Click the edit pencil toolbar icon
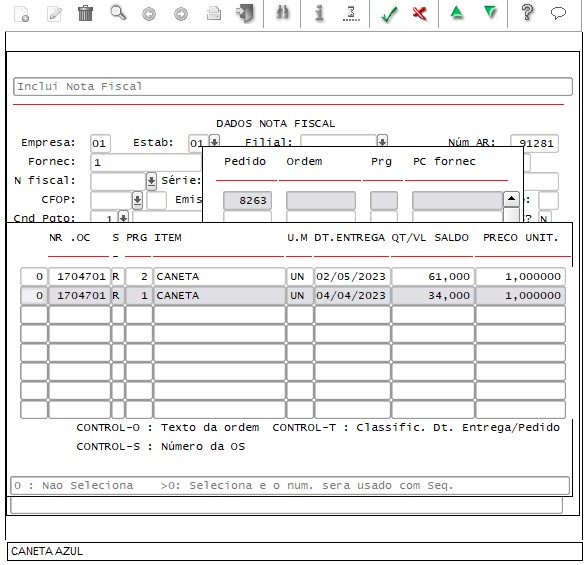 point(54,14)
